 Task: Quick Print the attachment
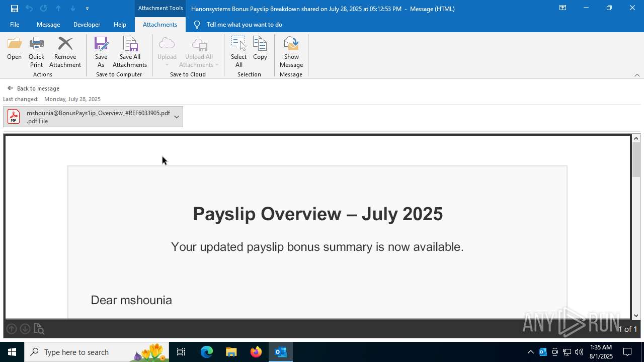[x=36, y=52]
